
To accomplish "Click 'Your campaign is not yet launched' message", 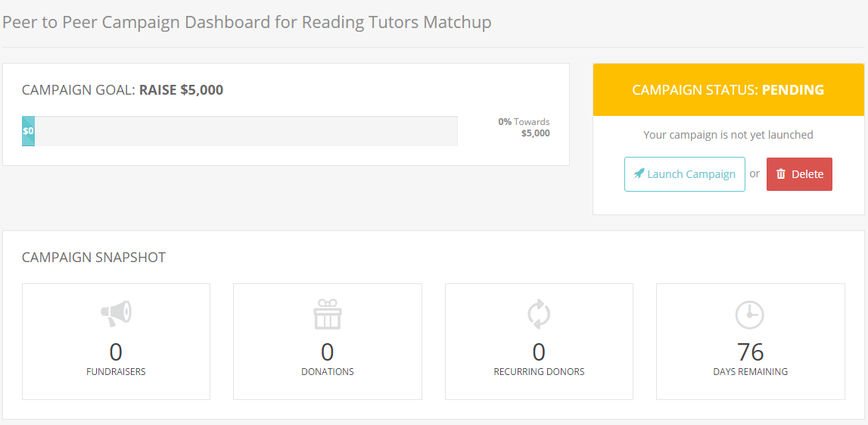I will point(728,135).
